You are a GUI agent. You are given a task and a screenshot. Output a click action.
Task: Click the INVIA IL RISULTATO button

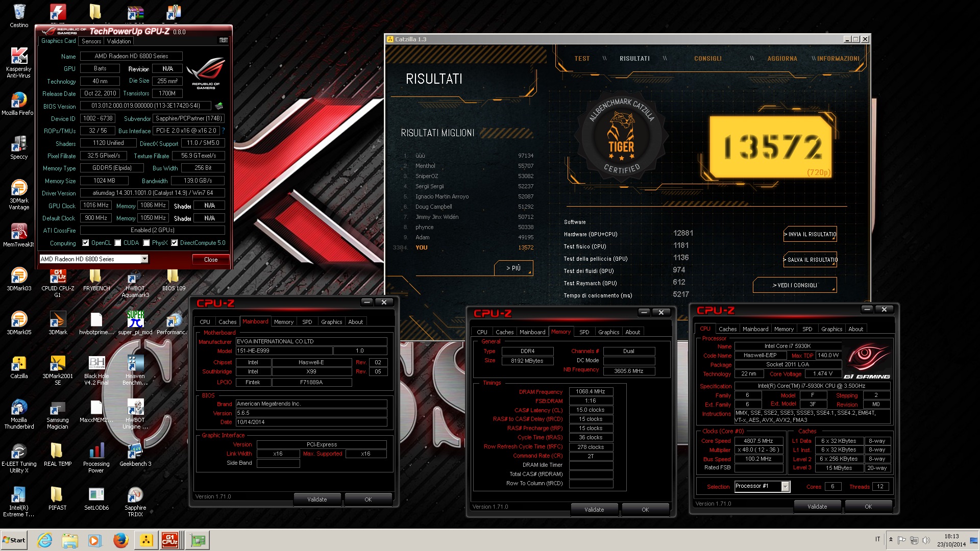[x=811, y=234]
